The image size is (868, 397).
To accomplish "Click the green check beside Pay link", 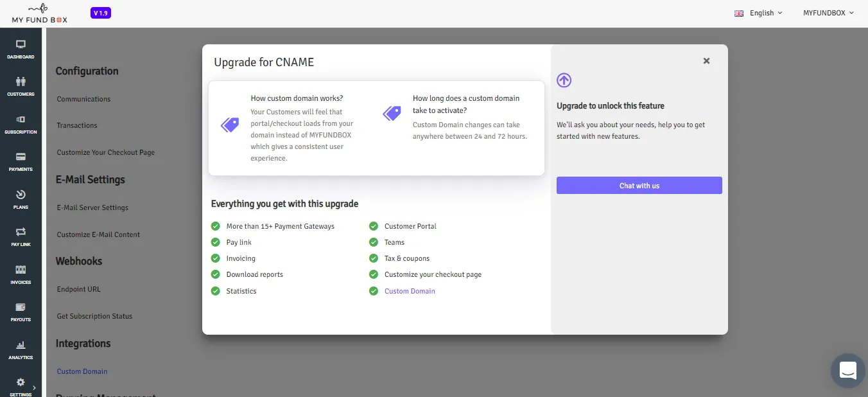I will [215, 242].
